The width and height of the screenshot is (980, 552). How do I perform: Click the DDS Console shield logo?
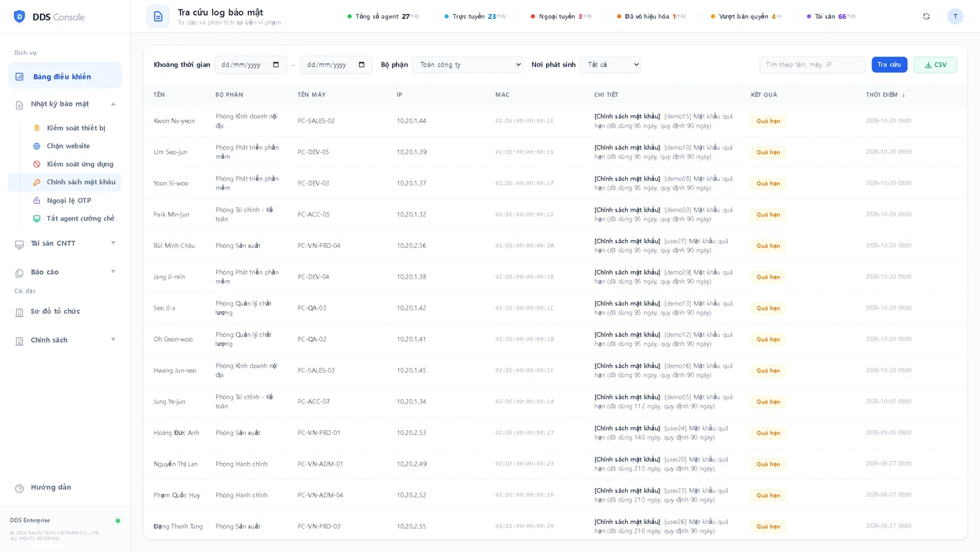coord(20,17)
